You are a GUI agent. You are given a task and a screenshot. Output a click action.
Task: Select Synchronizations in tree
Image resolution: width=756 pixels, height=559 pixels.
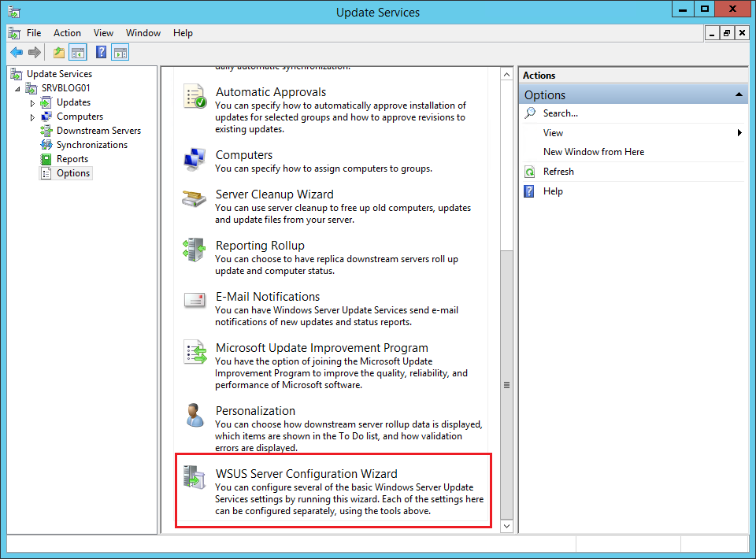tap(92, 145)
